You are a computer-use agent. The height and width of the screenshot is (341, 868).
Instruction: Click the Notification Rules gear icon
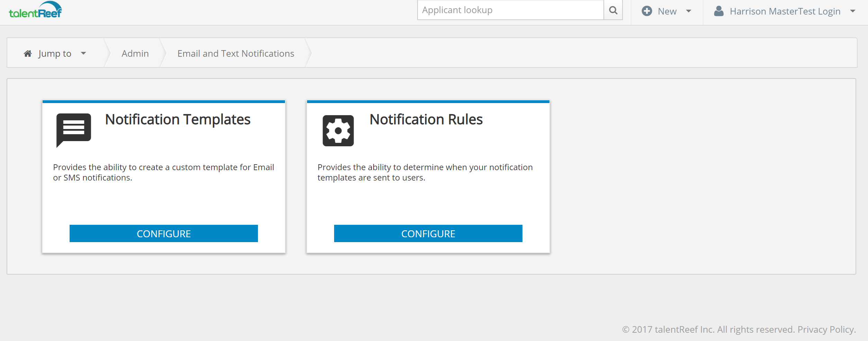coord(338,131)
